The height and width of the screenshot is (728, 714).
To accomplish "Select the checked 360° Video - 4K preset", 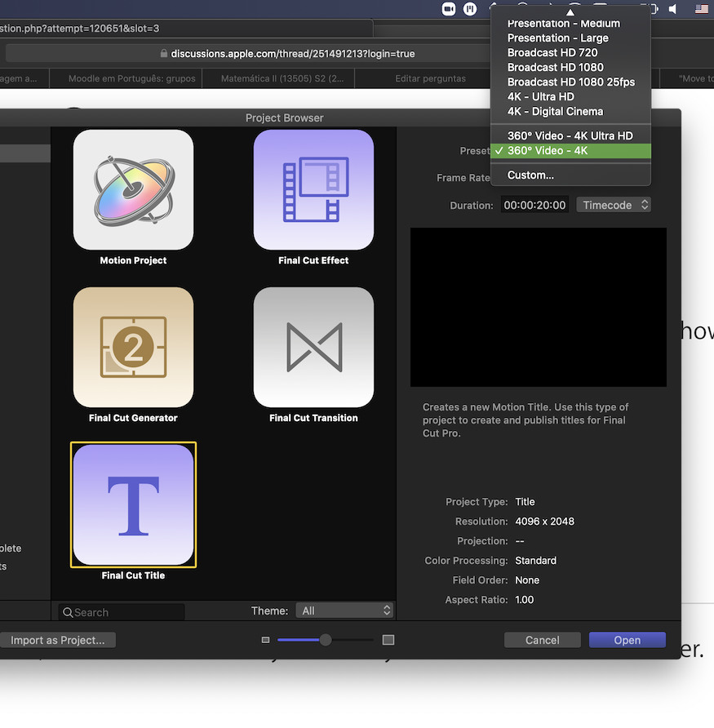I will pos(570,150).
